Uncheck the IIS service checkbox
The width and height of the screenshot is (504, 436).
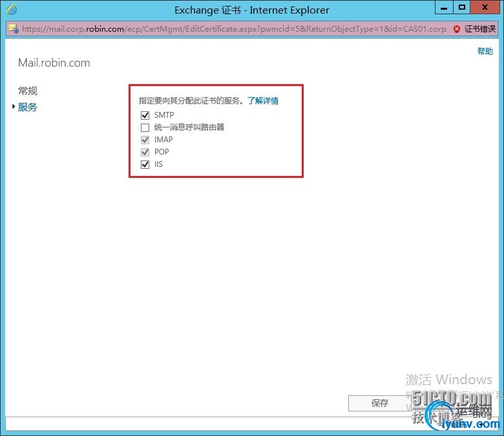pyautogui.click(x=145, y=164)
